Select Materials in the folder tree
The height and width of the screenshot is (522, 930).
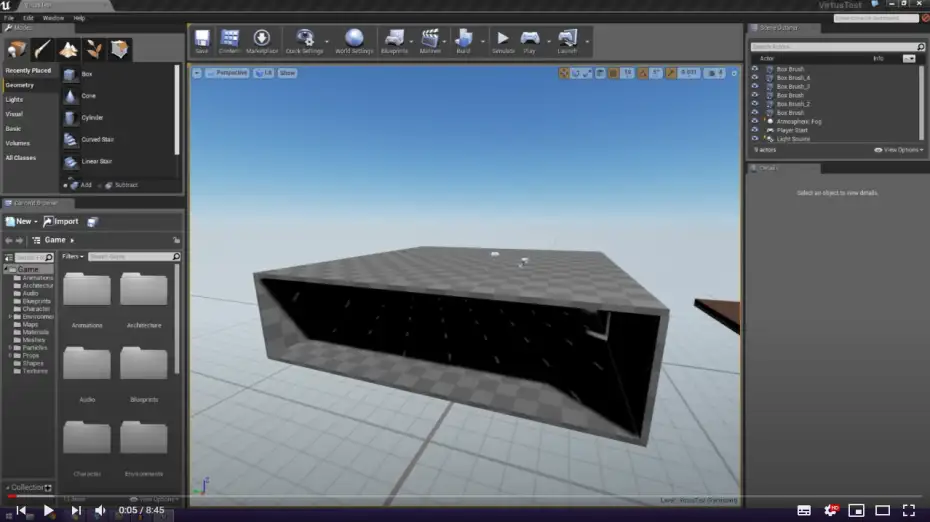pos(36,333)
